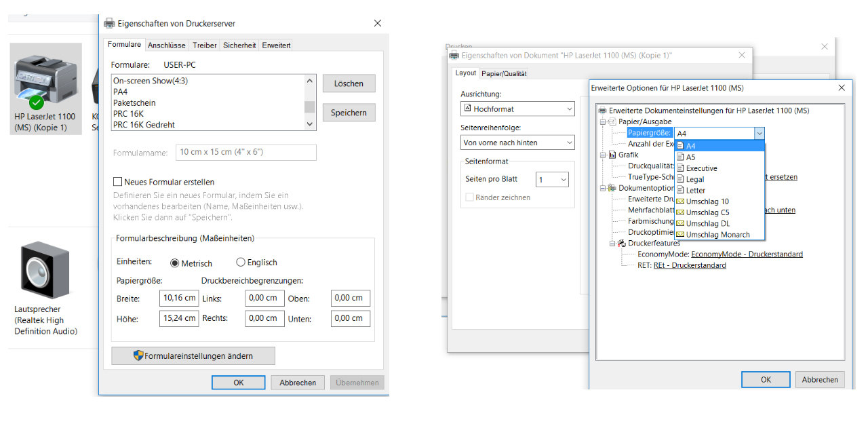Click the Höhe input field
Viewport: 868px width, 422px height.
pyautogui.click(x=180, y=318)
